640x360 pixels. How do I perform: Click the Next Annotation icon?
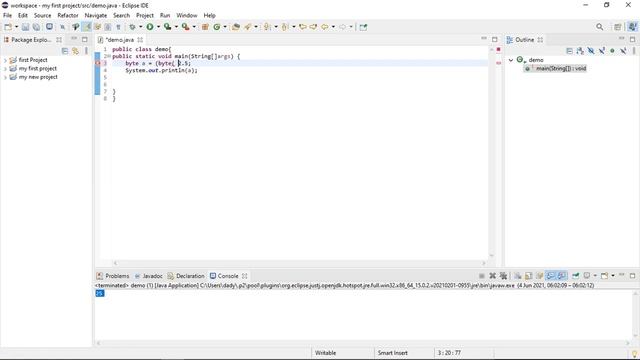coord(267,27)
